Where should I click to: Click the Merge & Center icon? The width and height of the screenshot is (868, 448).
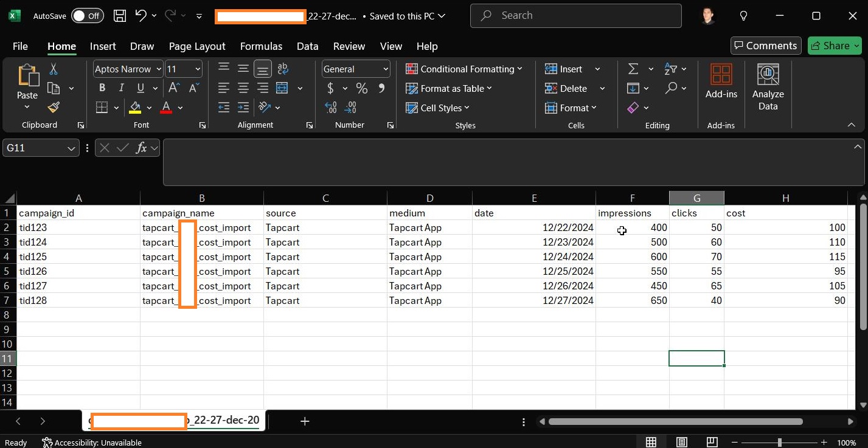(x=282, y=88)
